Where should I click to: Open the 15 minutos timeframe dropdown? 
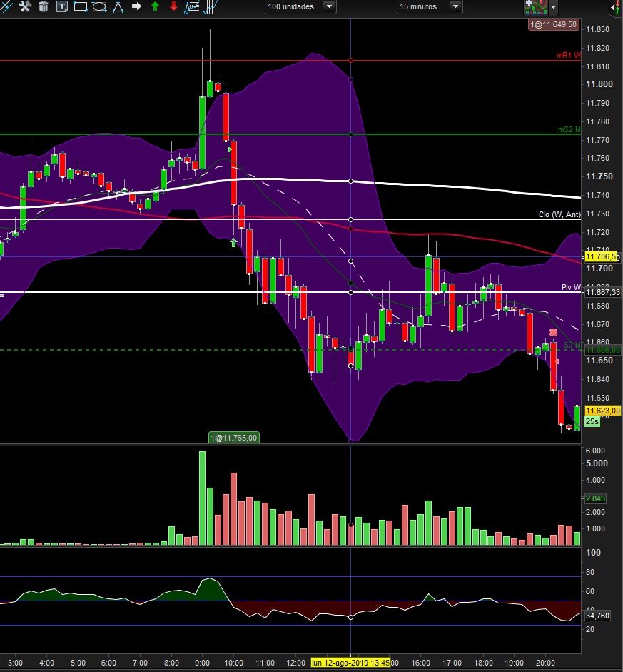430,6
